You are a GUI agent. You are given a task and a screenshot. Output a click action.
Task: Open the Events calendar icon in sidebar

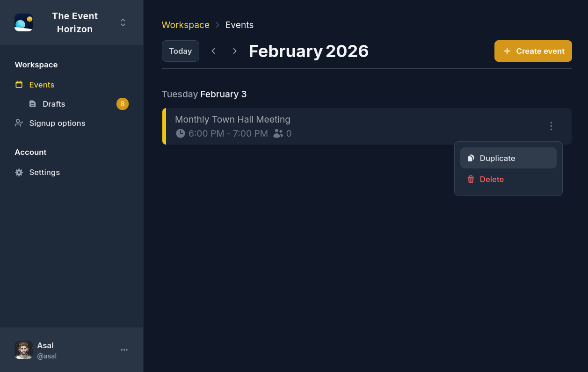click(19, 85)
